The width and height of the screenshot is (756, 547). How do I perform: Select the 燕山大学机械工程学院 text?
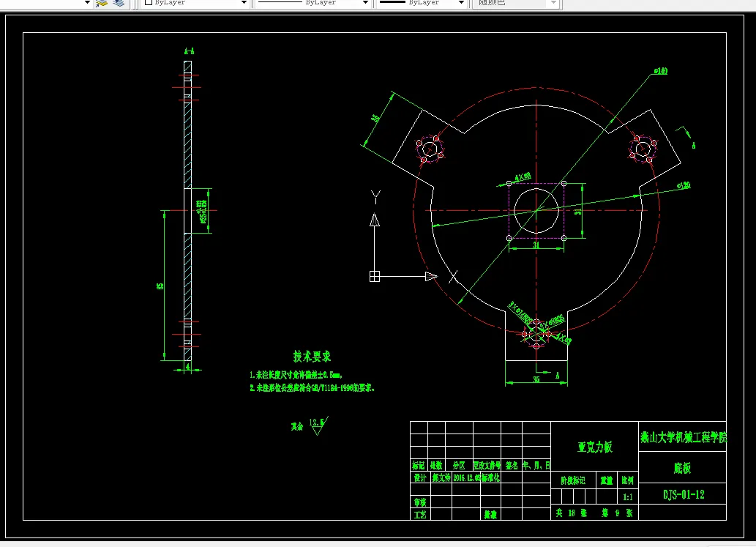click(x=683, y=437)
